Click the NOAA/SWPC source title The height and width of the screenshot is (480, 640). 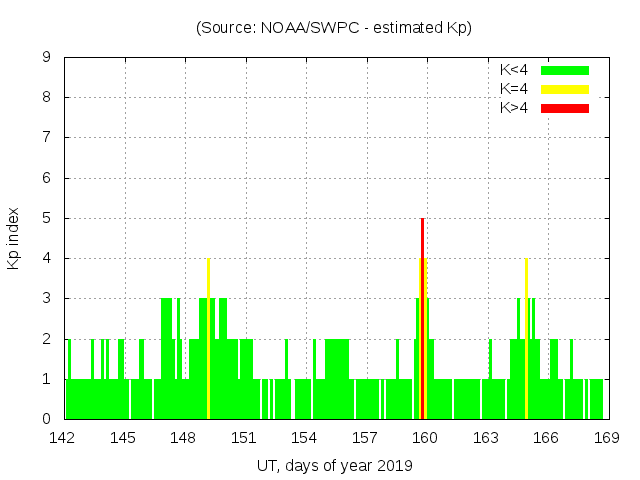334,28
